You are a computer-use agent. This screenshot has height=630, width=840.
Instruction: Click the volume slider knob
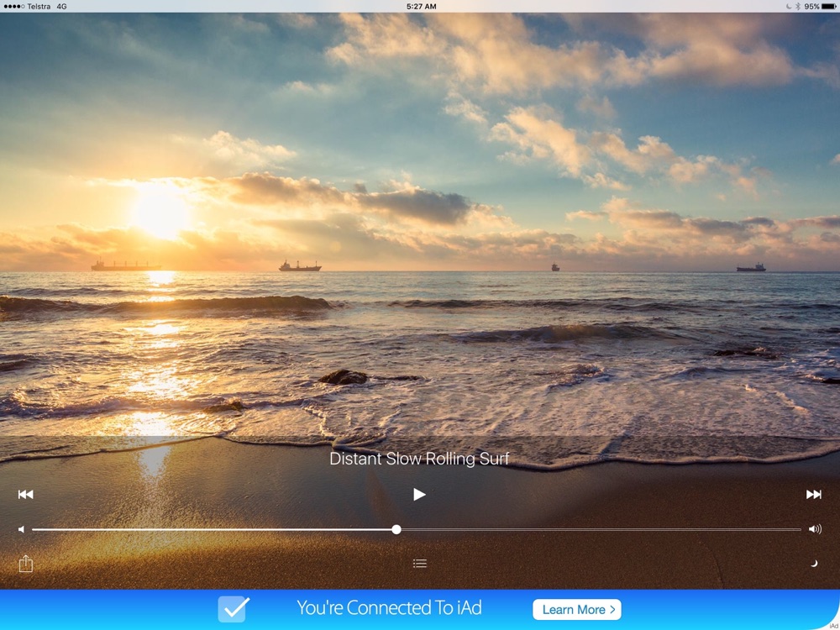[x=396, y=529]
